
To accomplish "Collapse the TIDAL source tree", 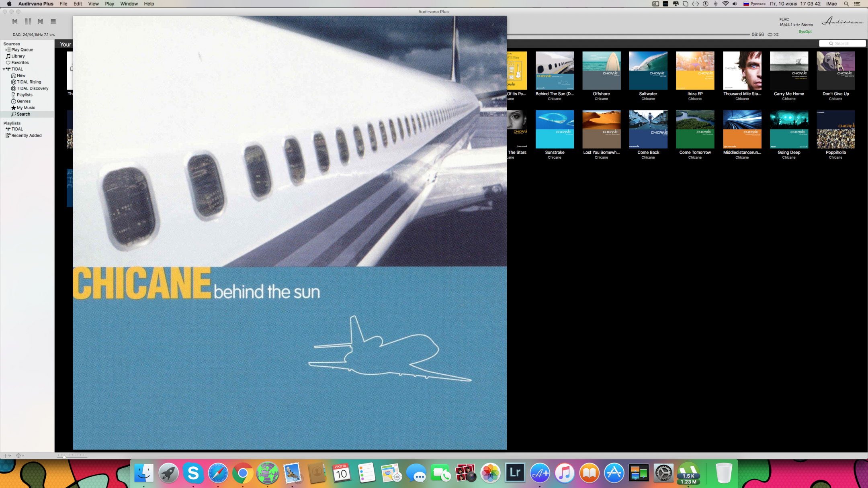I will [x=4, y=69].
